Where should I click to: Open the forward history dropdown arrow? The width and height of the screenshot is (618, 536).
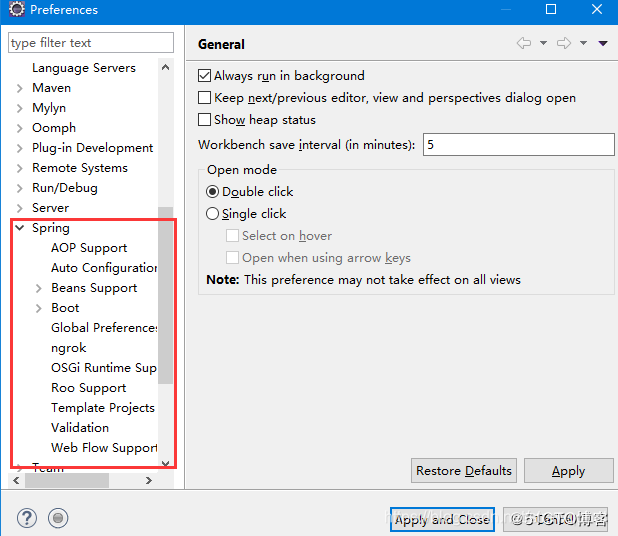tap(584, 43)
